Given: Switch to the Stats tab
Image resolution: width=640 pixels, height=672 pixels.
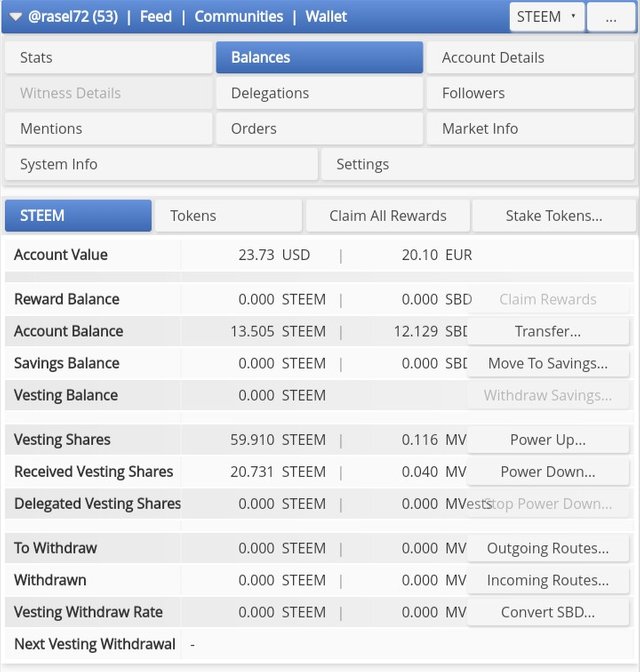Looking at the screenshot, I should tap(108, 57).
